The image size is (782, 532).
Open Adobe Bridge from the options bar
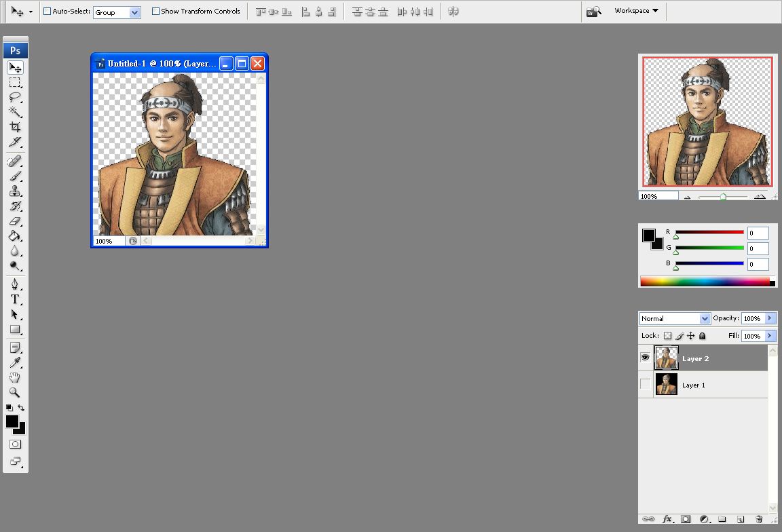pyautogui.click(x=593, y=11)
